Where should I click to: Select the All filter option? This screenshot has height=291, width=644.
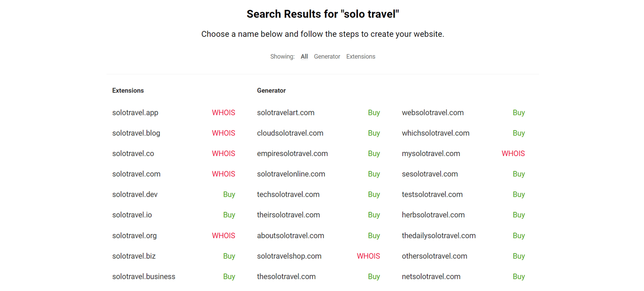click(x=304, y=56)
